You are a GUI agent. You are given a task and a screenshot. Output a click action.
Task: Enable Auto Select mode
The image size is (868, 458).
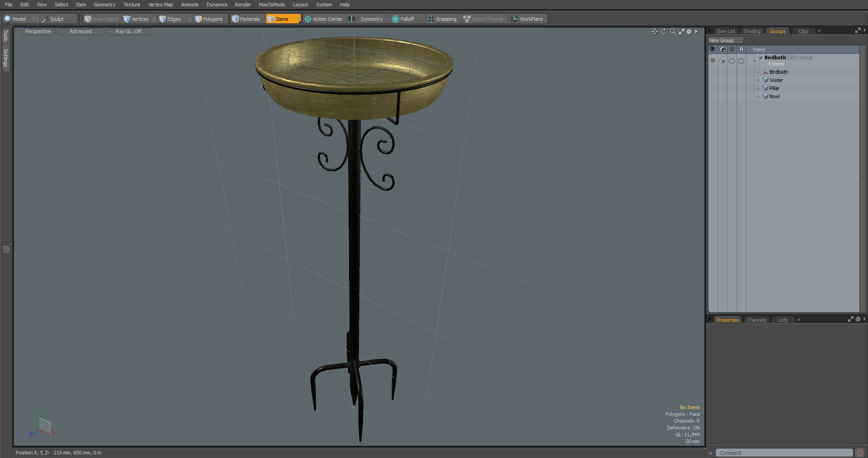[x=101, y=19]
